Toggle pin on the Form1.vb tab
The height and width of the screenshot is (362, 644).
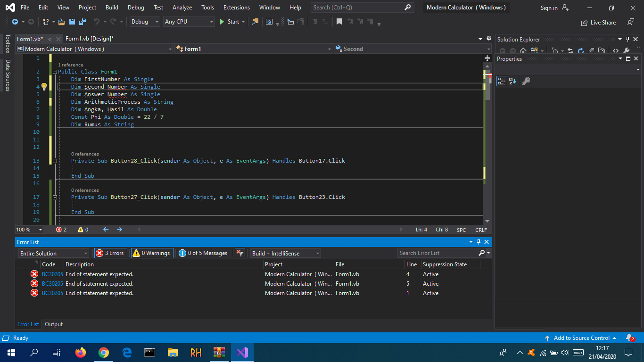tap(50, 39)
